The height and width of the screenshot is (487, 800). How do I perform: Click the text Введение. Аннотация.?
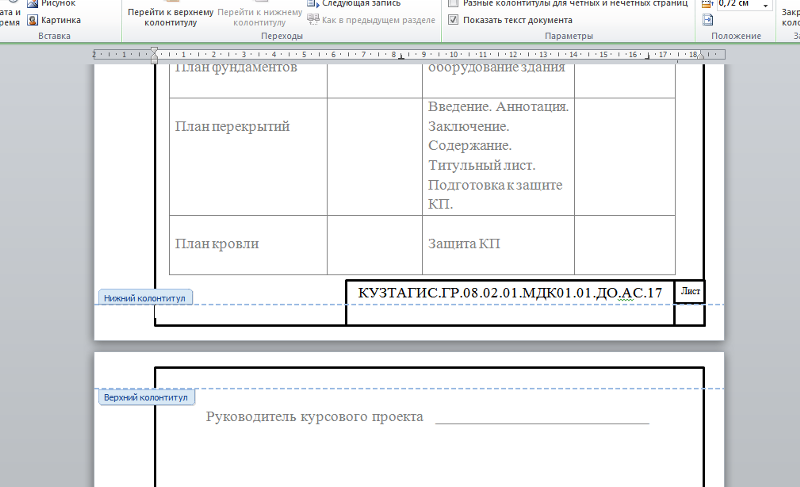tap(498, 107)
